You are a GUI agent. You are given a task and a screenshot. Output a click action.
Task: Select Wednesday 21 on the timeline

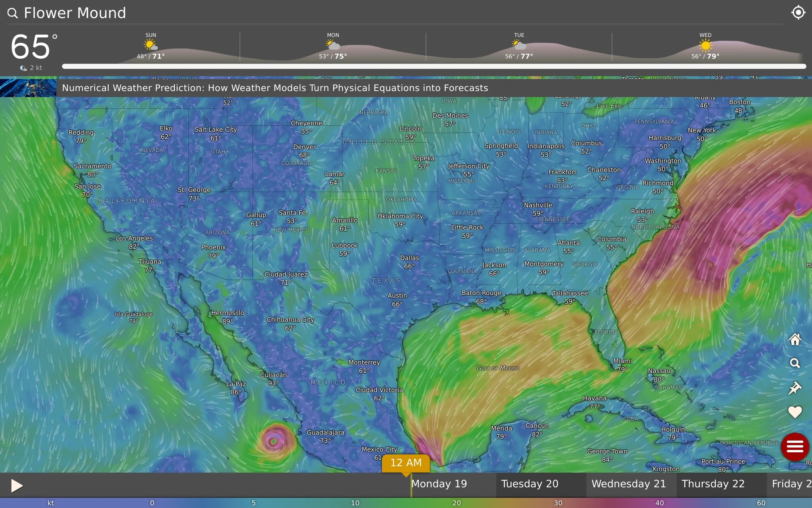pyautogui.click(x=629, y=484)
